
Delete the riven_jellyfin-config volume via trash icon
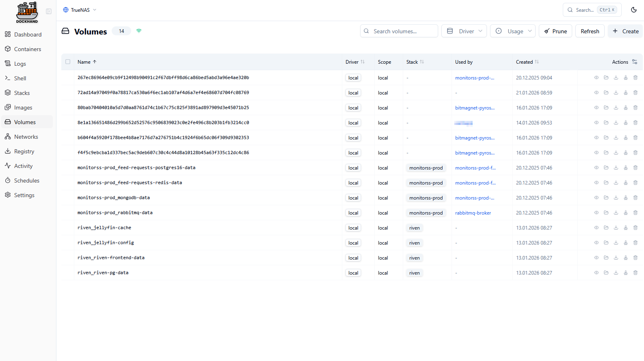tap(635, 243)
